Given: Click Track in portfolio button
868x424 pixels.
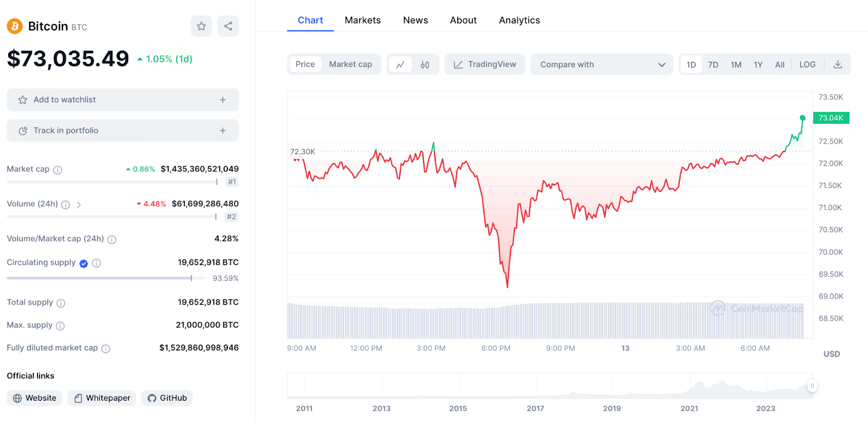Looking at the screenshot, I should (x=123, y=131).
